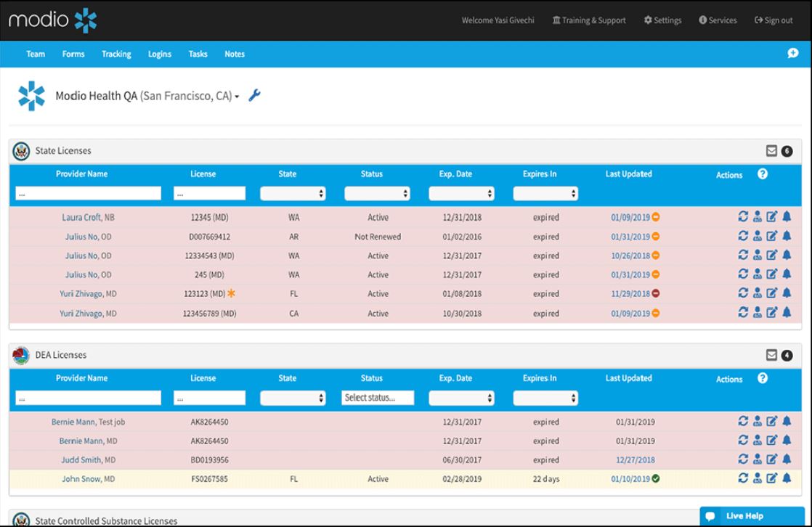Open Laura Croft, NB provider link
This screenshot has height=527, width=812.
[88, 218]
